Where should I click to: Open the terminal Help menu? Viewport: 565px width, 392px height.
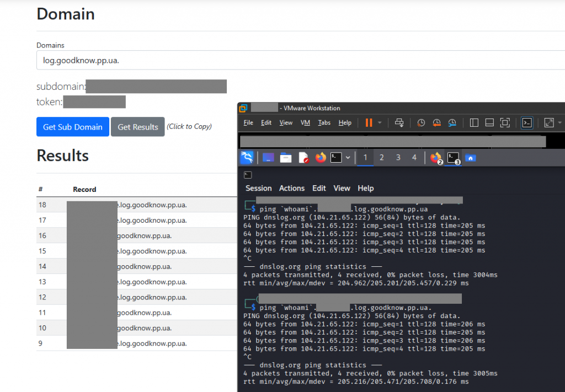[x=366, y=188]
